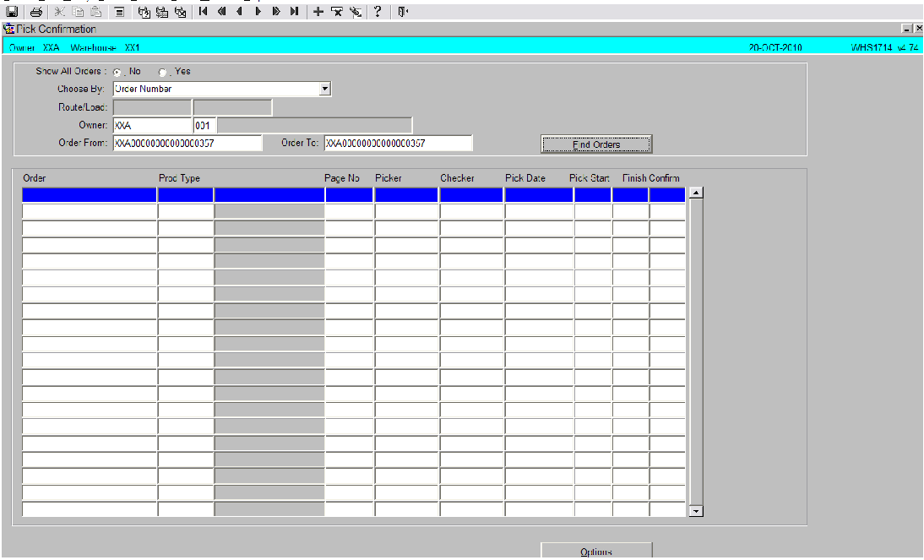Click the 'Finish Confirm' column header text
This screenshot has width=924, height=560.
650,178
